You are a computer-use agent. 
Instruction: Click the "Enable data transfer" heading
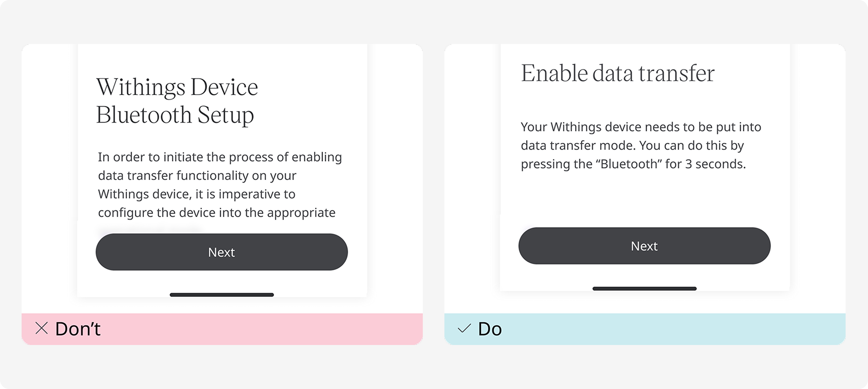618,73
